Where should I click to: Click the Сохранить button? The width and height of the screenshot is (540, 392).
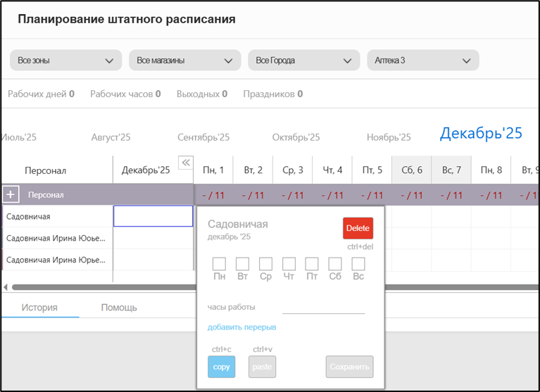pos(349,367)
